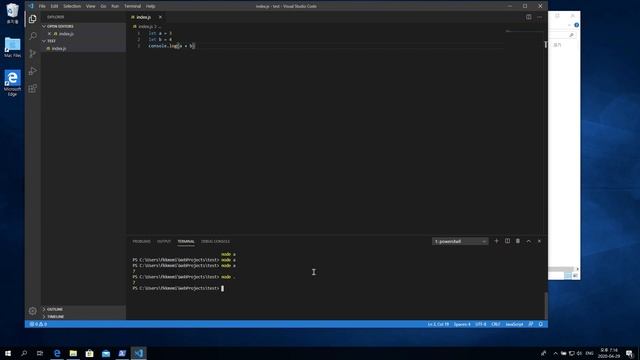Click the terminal scrollbar

(x=546, y=306)
